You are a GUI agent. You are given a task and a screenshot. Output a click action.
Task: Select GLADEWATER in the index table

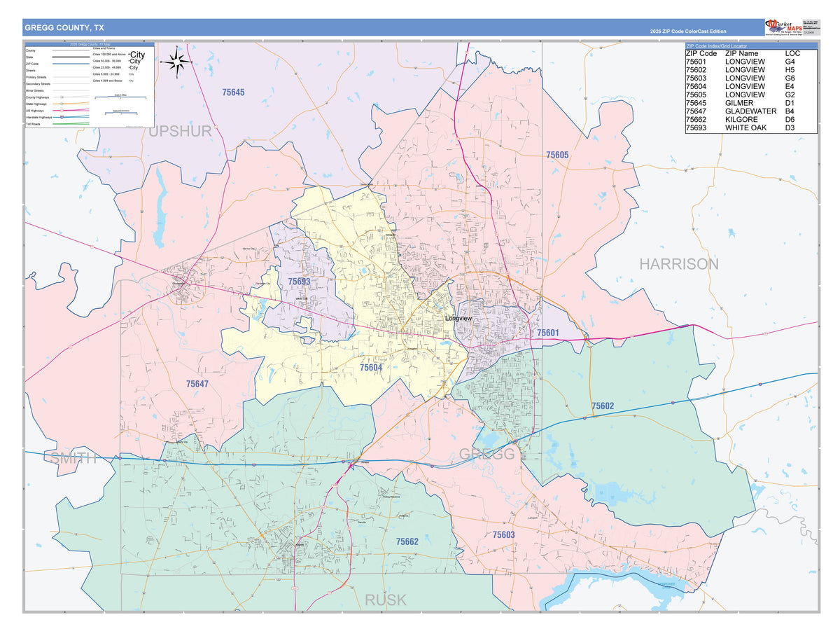click(751, 111)
